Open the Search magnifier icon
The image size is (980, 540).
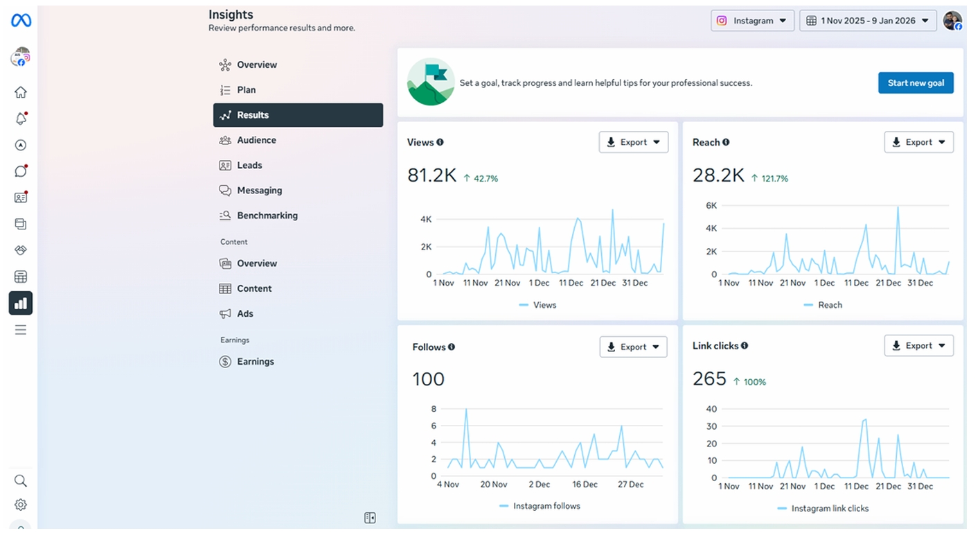coord(21,480)
